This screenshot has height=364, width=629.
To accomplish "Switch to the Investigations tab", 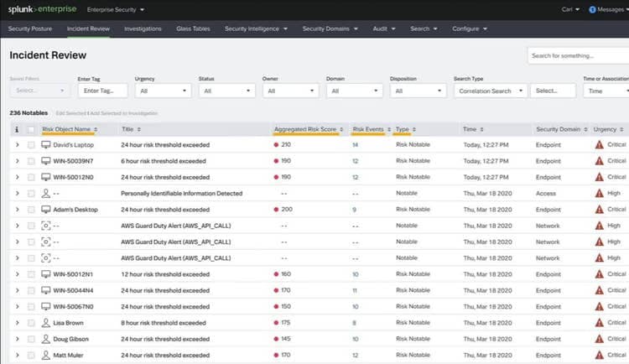I will pyautogui.click(x=143, y=29).
